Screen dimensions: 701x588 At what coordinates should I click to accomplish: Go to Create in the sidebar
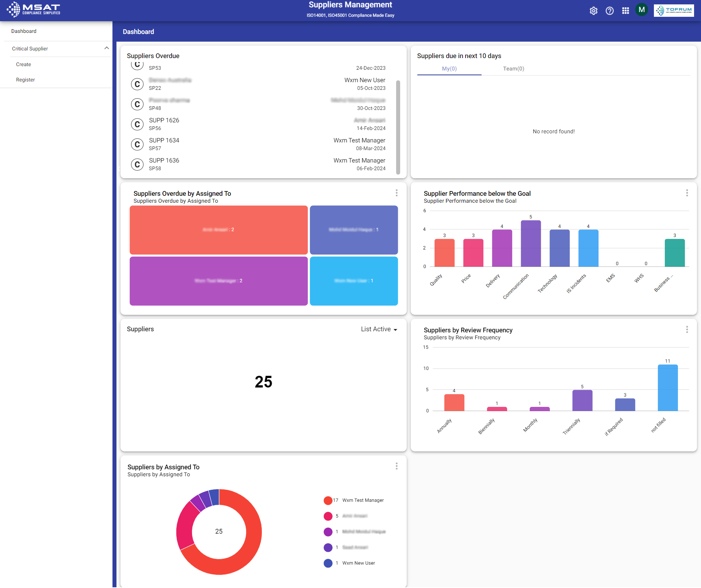tap(23, 64)
